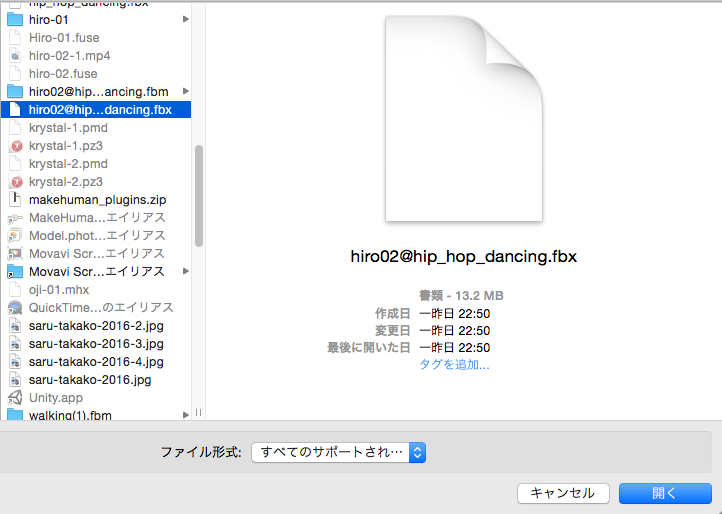
Task: Click the file list vertical scrollbar
Action: (199, 196)
